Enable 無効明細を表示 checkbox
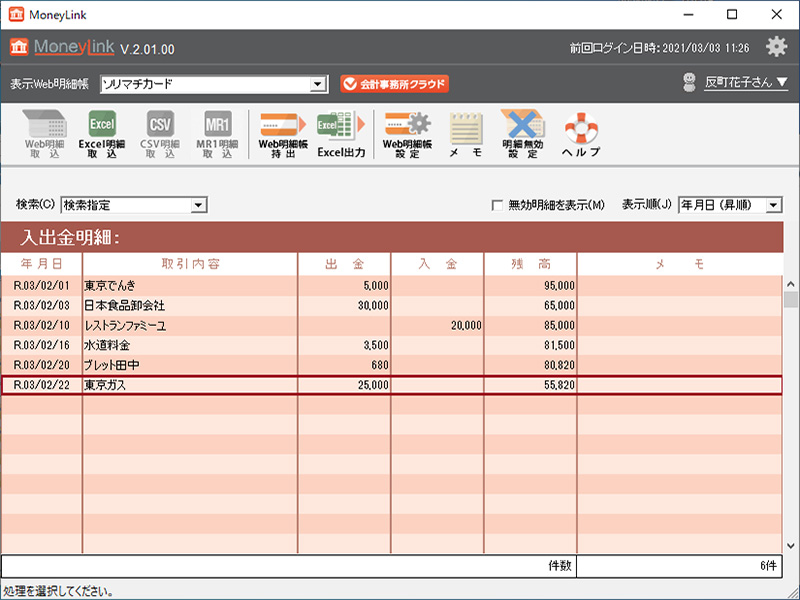 coord(497,205)
